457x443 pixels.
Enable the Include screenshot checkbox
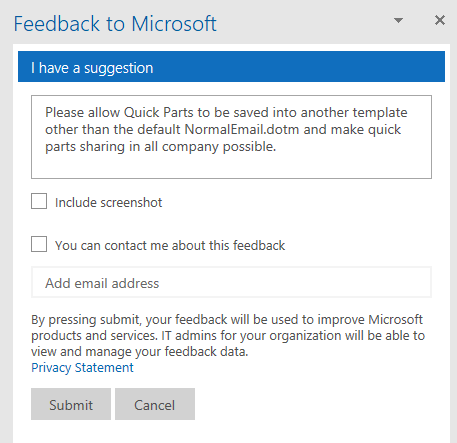pos(39,201)
